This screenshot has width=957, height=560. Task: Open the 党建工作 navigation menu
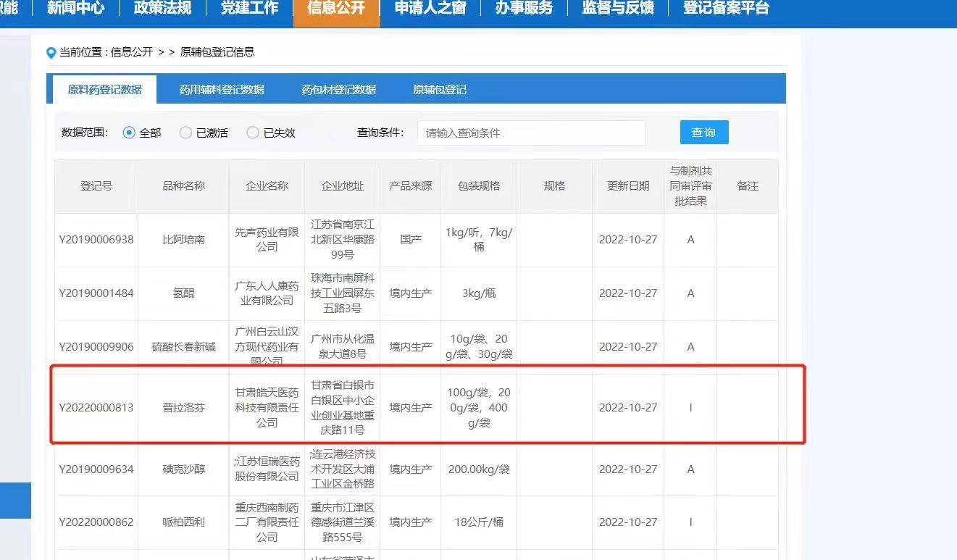tap(249, 9)
